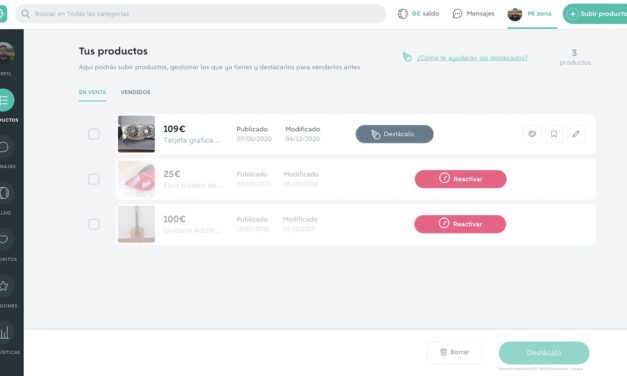Image resolution: width=627 pixels, height=376 pixels.
Task: Open the Estadísticas bar chart icon in sidebar
Action: tap(5, 332)
